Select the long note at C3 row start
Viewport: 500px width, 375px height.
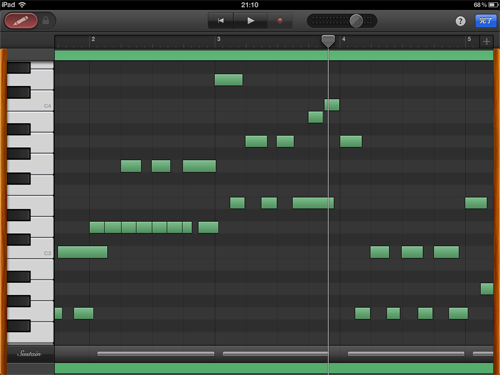tap(83, 252)
